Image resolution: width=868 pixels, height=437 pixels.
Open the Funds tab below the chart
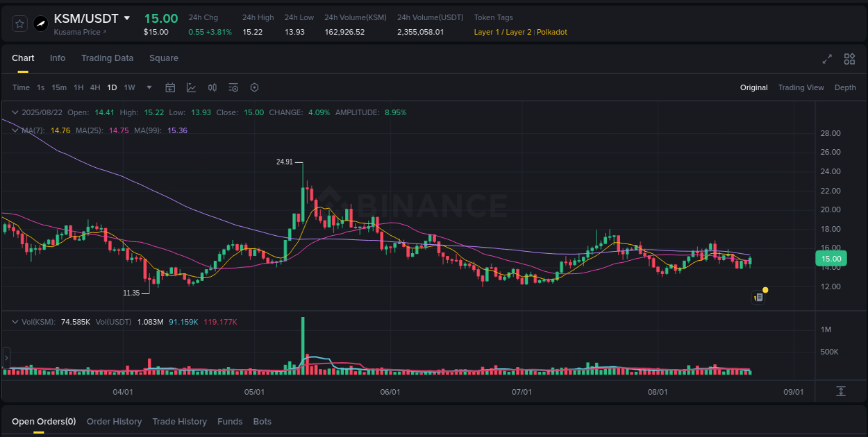tap(230, 421)
